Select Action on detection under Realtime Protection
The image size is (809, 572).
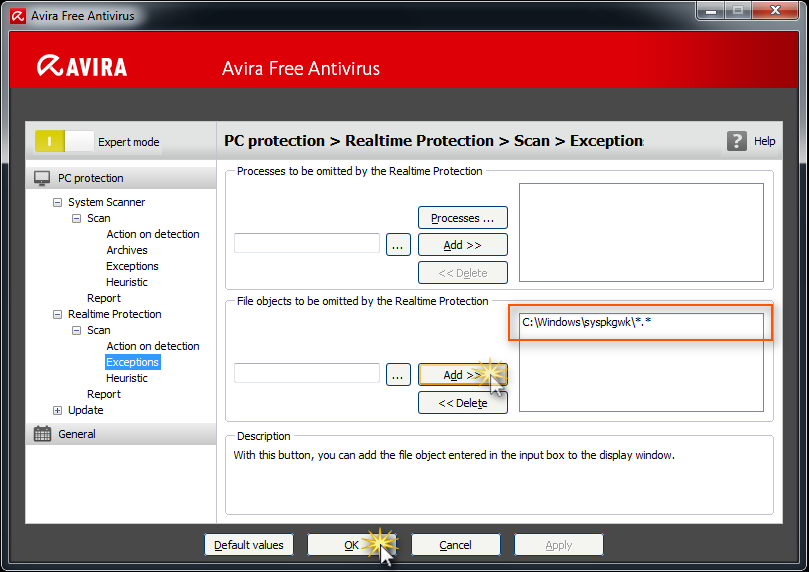(x=153, y=346)
